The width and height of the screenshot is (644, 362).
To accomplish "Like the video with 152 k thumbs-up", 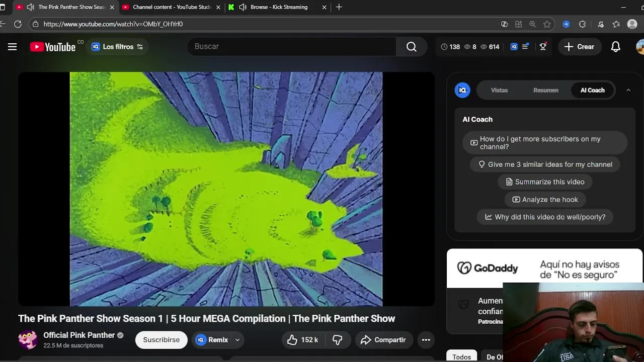I will point(302,340).
